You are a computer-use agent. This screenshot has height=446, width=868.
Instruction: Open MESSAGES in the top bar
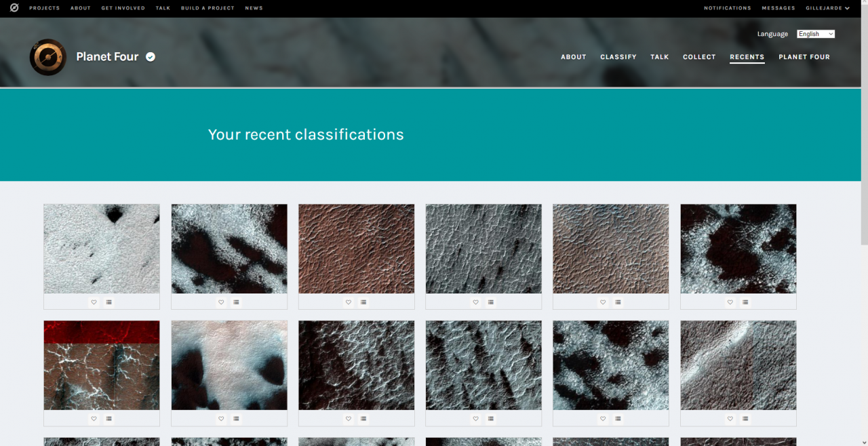click(x=778, y=8)
